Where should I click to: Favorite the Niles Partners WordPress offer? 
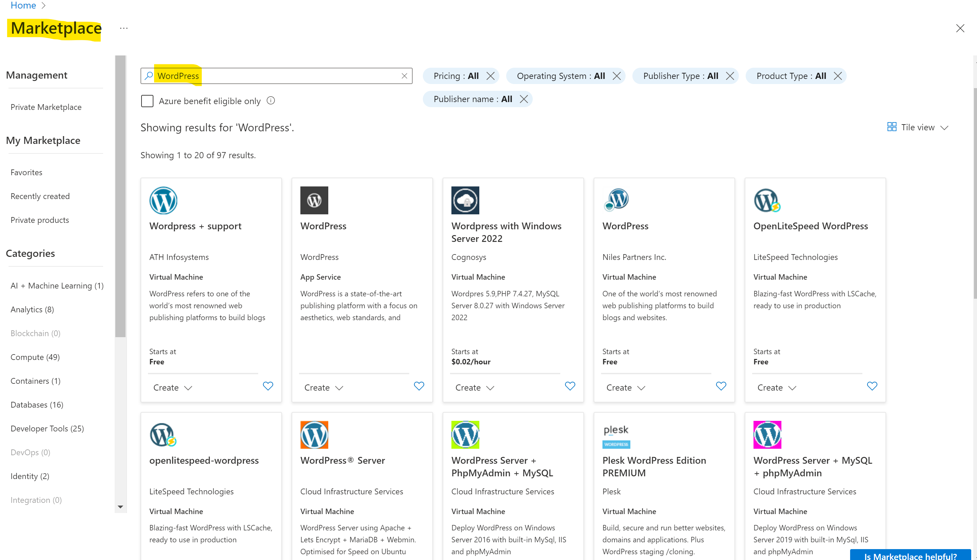tap(721, 386)
